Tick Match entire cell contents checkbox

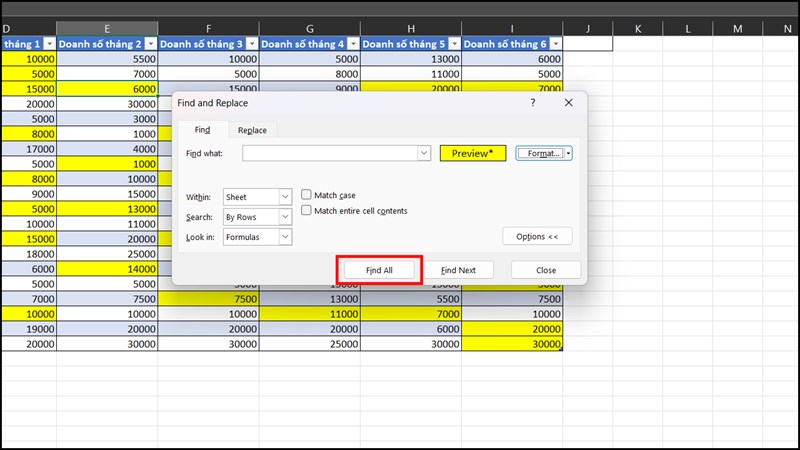(306, 210)
